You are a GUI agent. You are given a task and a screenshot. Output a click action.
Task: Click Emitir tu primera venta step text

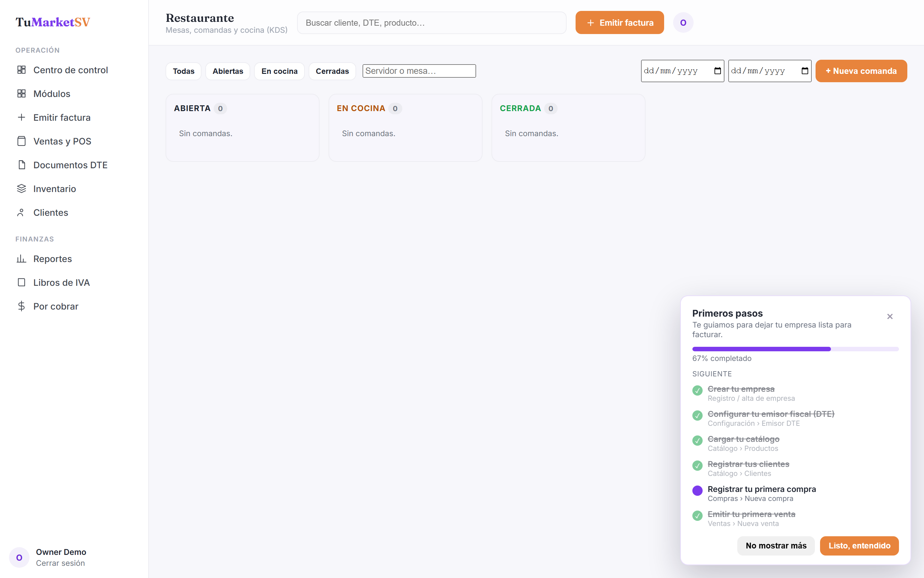pos(751,514)
